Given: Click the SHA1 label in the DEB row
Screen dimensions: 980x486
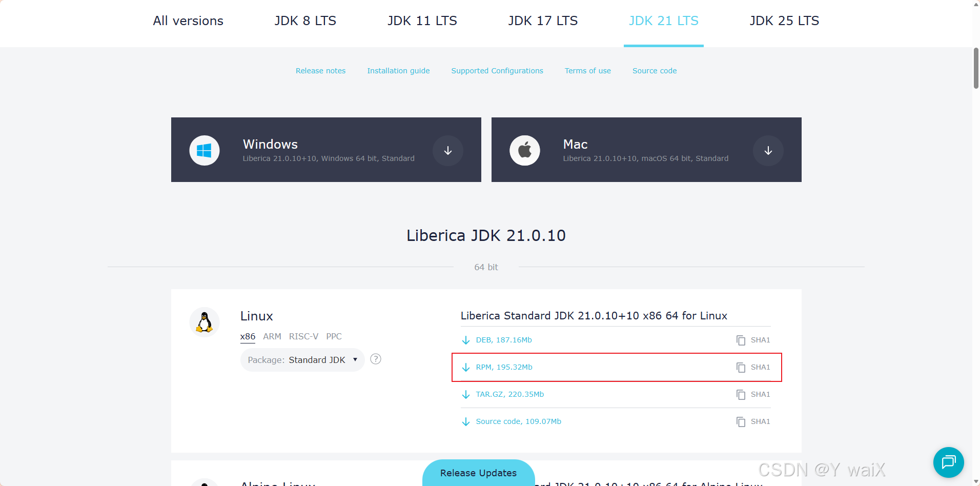Looking at the screenshot, I should click(x=761, y=340).
